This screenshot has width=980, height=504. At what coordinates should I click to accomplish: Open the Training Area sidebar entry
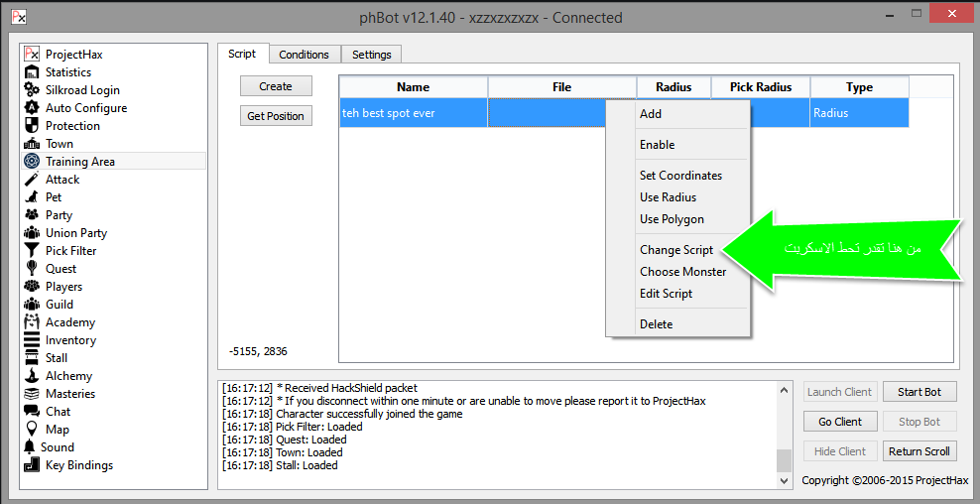(x=114, y=162)
